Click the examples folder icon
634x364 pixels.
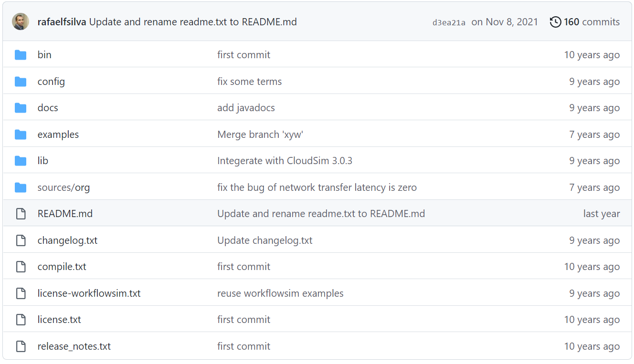click(x=21, y=135)
